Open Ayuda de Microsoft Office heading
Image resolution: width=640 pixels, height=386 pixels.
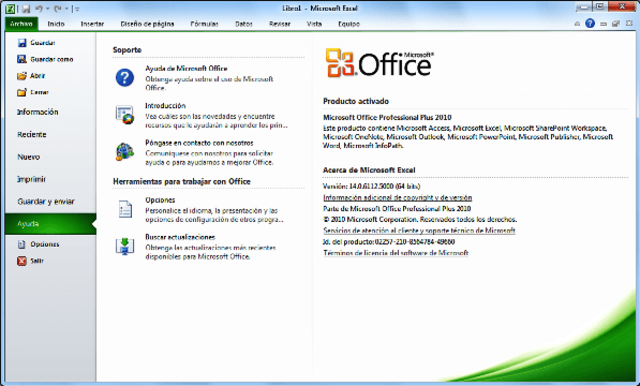186,69
